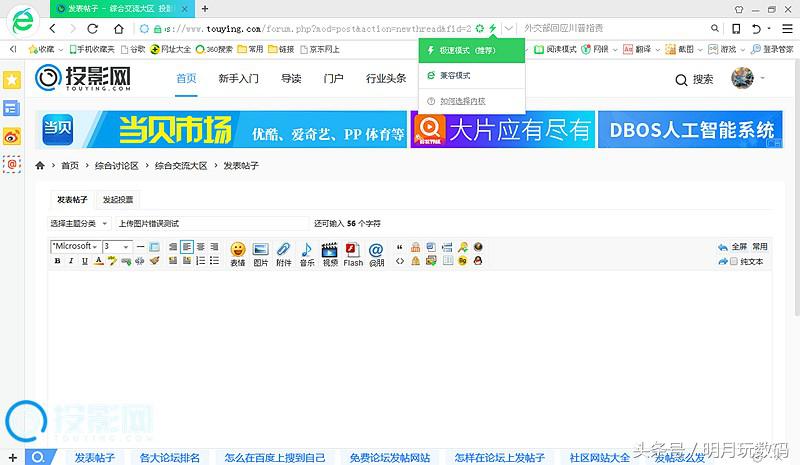Navigate back in the browser
This screenshot has width=800, height=465.
coord(53,29)
